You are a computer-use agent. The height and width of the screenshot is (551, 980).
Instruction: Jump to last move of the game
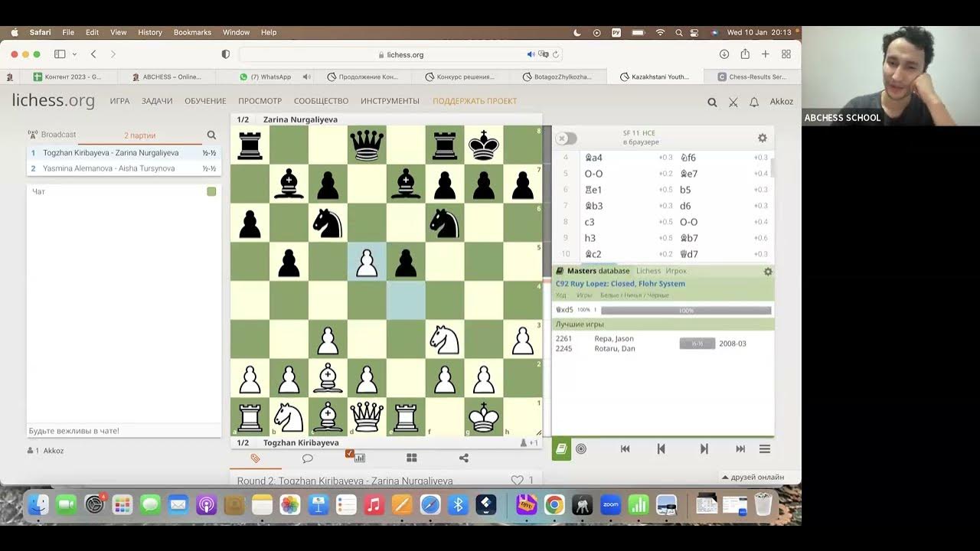point(740,449)
